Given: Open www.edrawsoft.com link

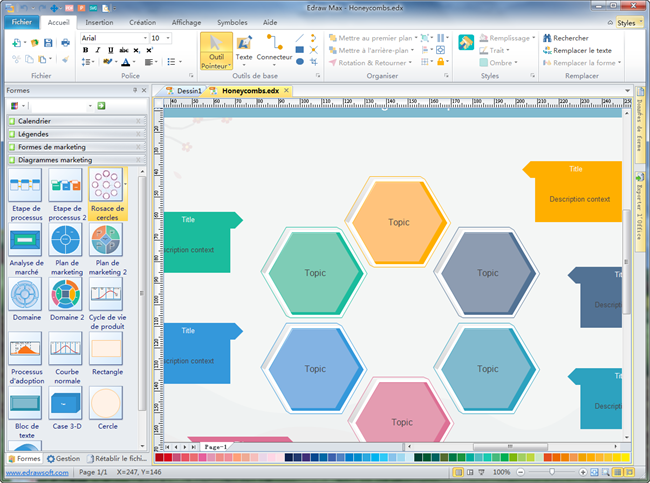Looking at the screenshot, I should coord(37,472).
